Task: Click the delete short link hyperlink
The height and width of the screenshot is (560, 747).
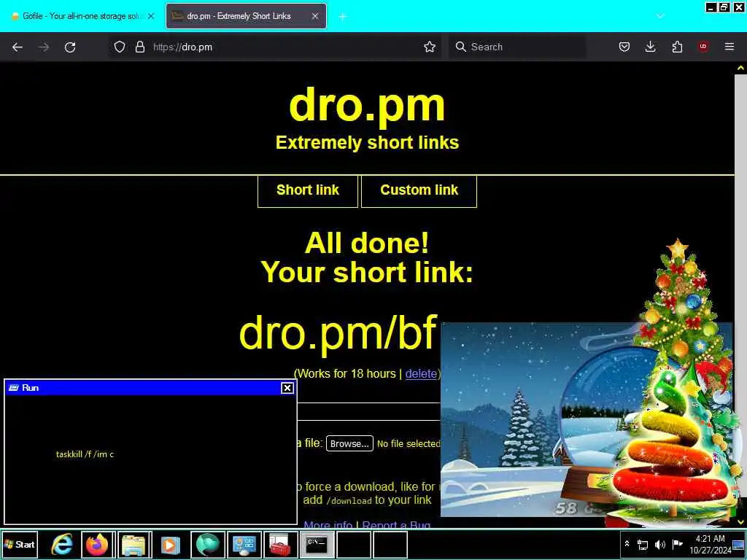Action: coord(421,374)
